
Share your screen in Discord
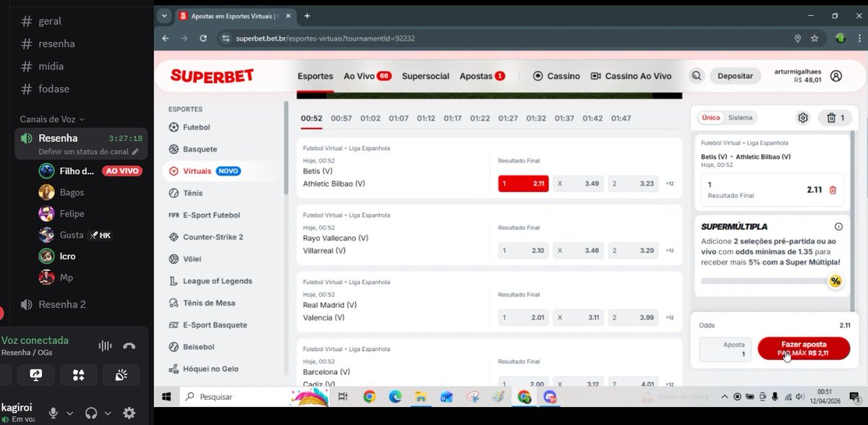tap(36, 374)
